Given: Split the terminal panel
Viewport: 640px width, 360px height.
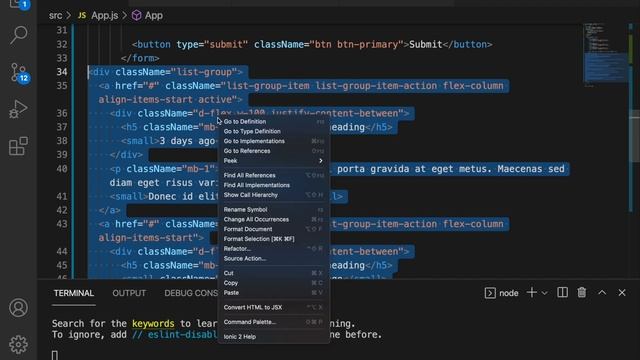Looking at the screenshot, I should (x=562, y=293).
